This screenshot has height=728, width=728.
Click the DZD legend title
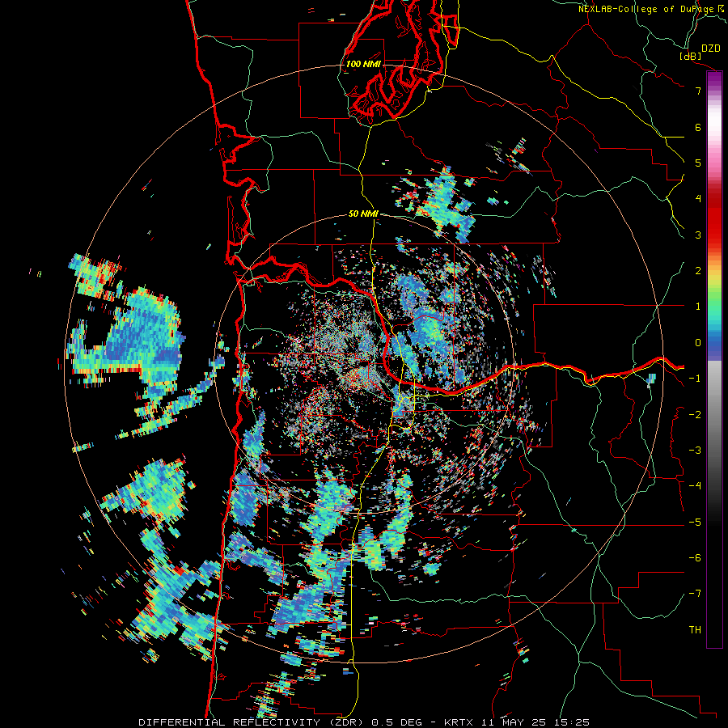tap(710, 49)
